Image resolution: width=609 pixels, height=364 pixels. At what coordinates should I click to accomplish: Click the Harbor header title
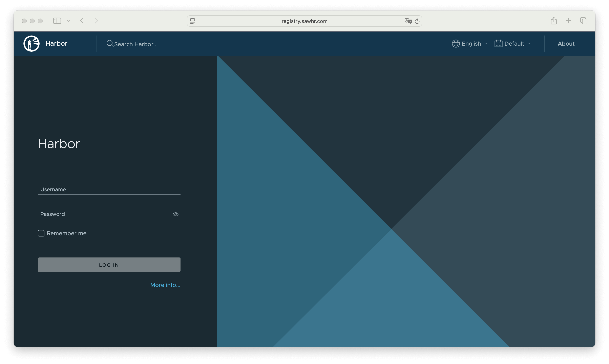(x=56, y=43)
